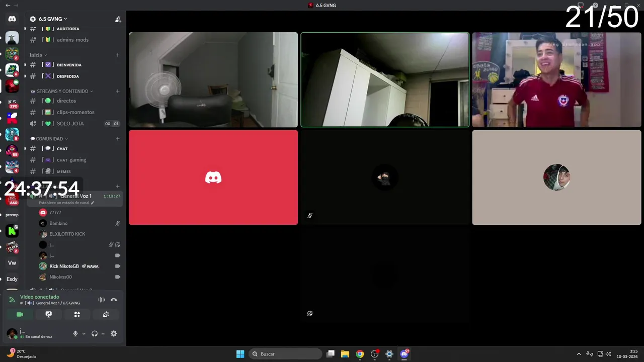Open the Windows Start menu
Image resolution: width=644 pixels, height=362 pixels.
pyautogui.click(x=240, y=354)
